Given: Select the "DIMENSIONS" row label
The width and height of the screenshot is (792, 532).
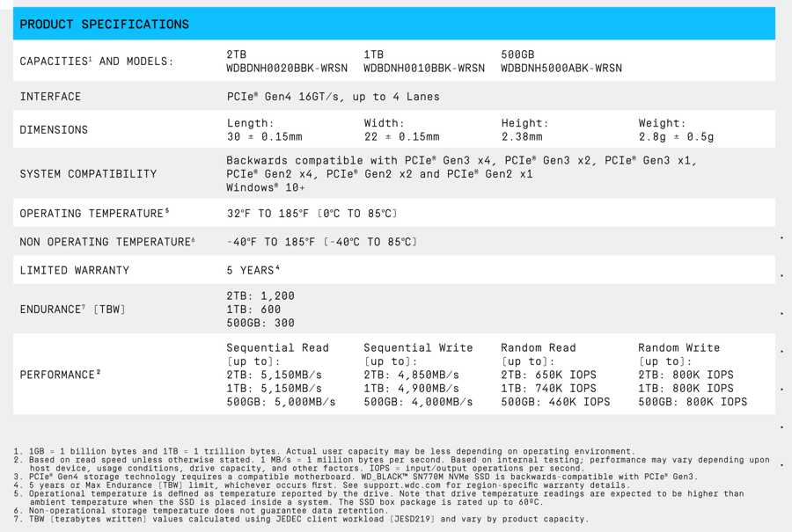Looking at the screenshot, I should [54, 130].
